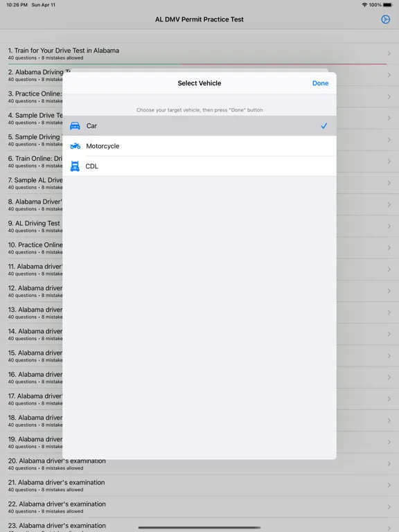This screenshot has width=399, height=532.
Task: Open chevron for test 13 row
Action: click(389, 312)
